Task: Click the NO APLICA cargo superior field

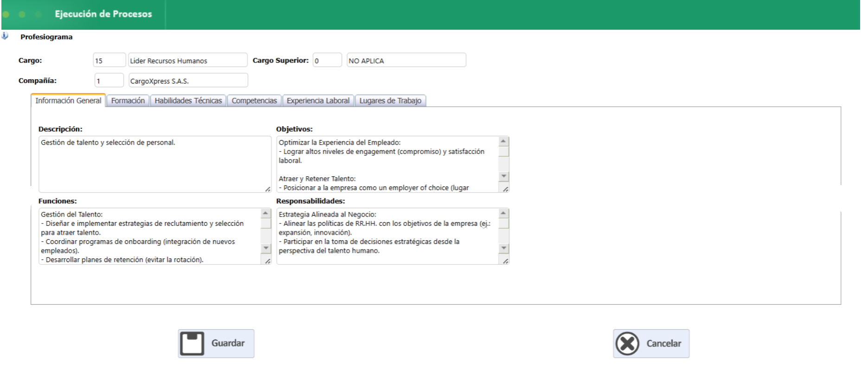Action: pos(406,60)
